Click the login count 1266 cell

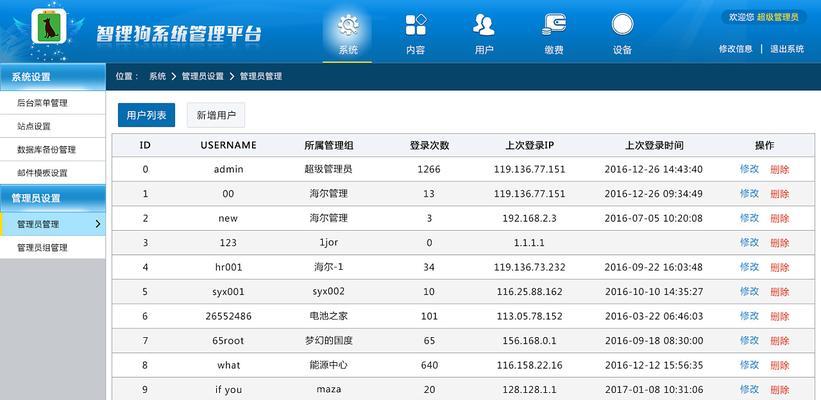(x=429, y=169)
